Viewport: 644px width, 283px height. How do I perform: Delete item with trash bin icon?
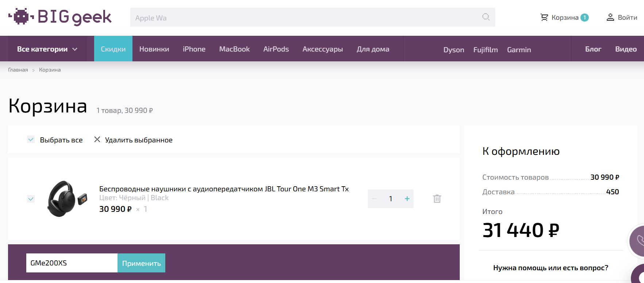[437, 199]
